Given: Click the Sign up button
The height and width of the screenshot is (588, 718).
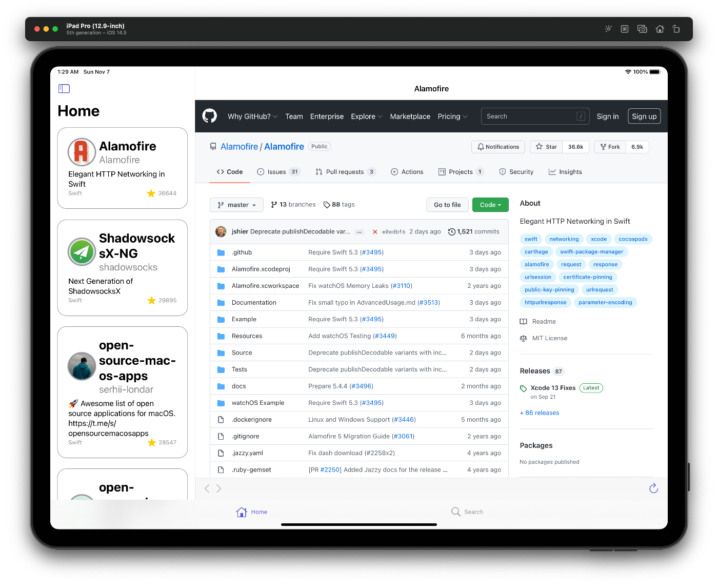Looking at the screenshot, I should (644, 116).
